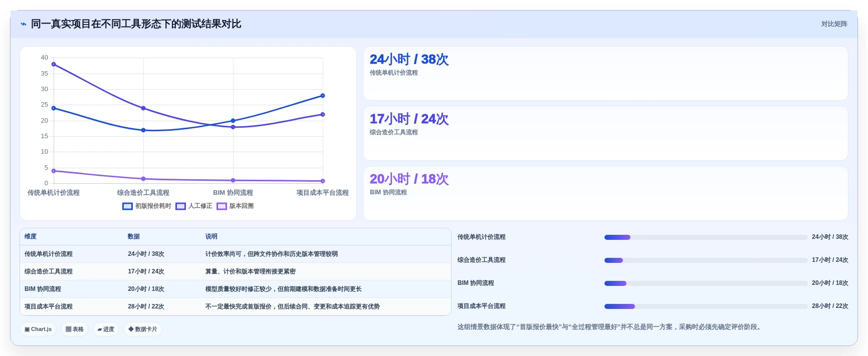Click the 初版报价耗时 blue legend swatch

[127, 206]
